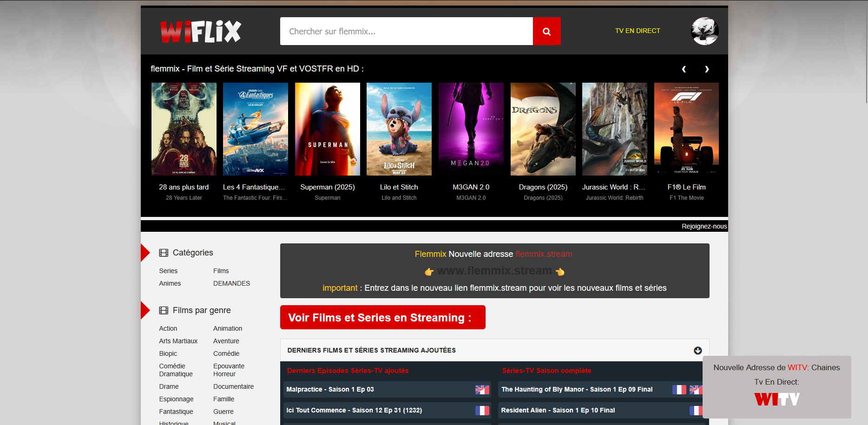Viewport: 868px width, 425px height.
Task: Open the 28 ans plus tard poster
Action: coord(184,129)
